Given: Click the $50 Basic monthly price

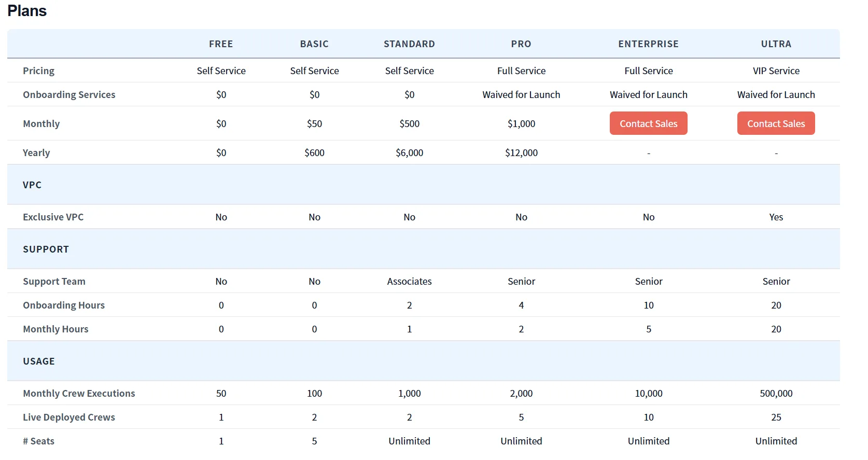Looking at the screenshot, I should [x=314, y=124].
